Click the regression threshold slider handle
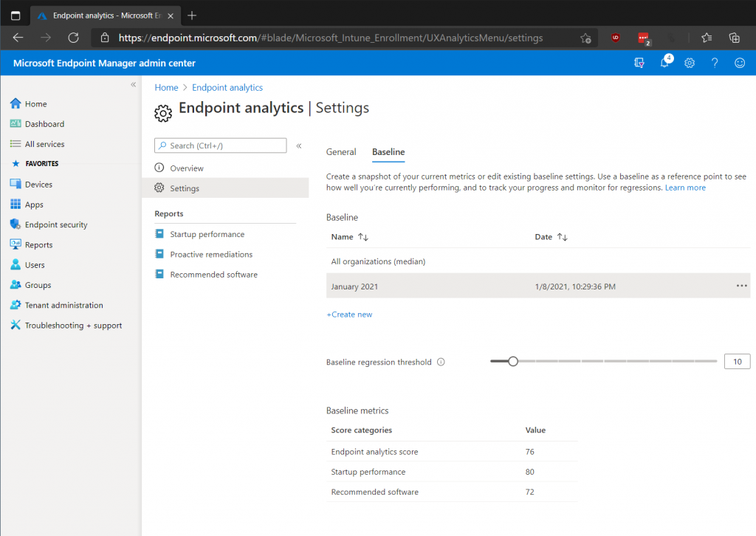756x536 pixels. click(x=513, y=361)
